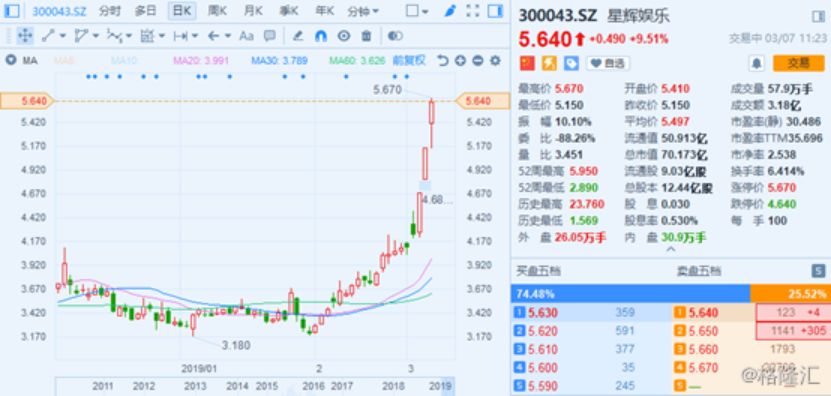Toggle the MA indicator collapse icon
The height and width of the screenshot is (396, 831).
coord(10,60)
